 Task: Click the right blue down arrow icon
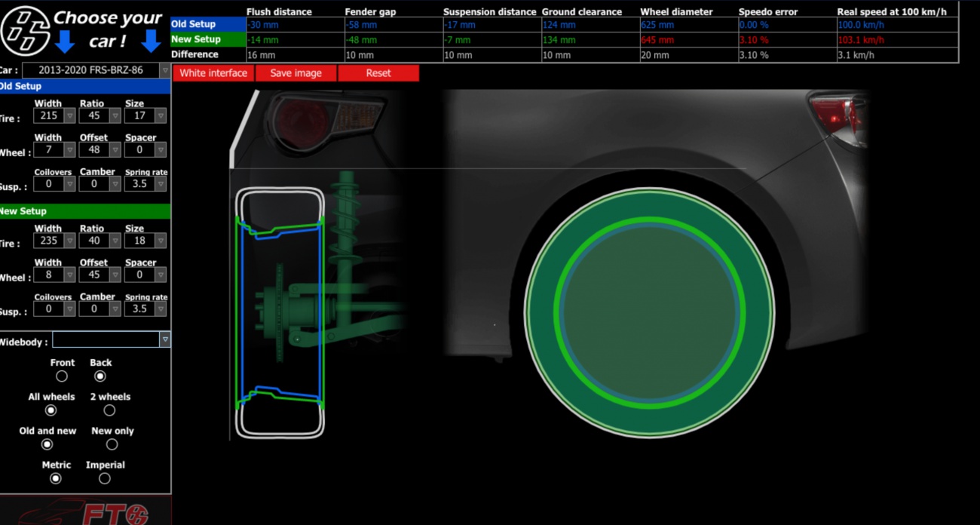151,41
